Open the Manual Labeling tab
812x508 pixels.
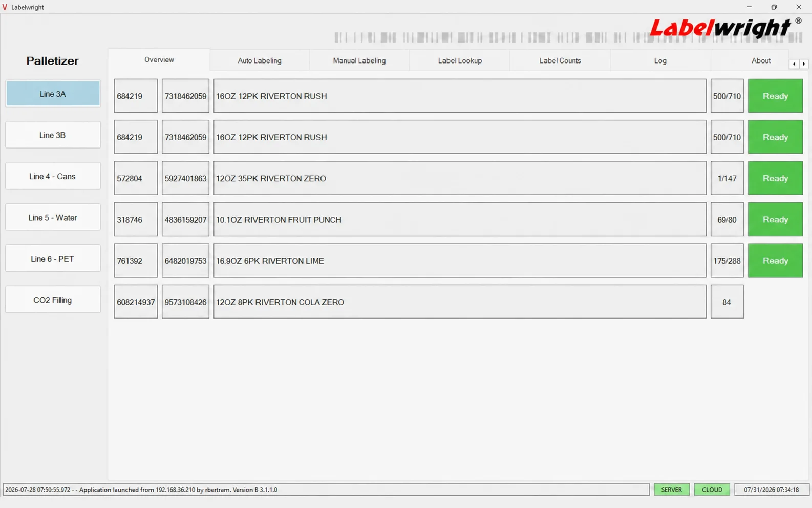click(x=359, y=60)
